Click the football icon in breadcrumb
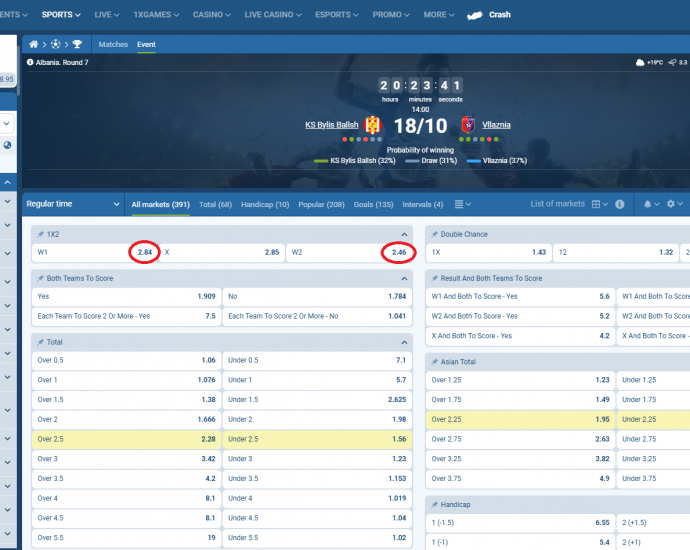 (55, 44)
